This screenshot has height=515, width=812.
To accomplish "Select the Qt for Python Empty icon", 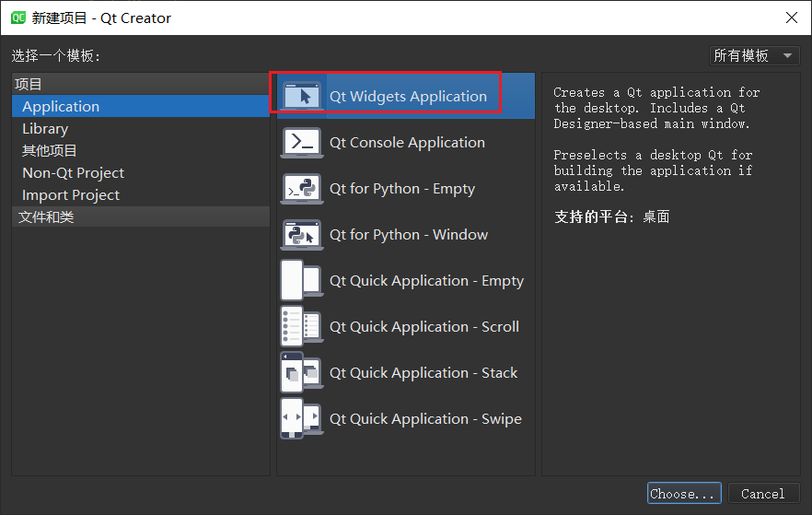I will click(x=302, y=189).
